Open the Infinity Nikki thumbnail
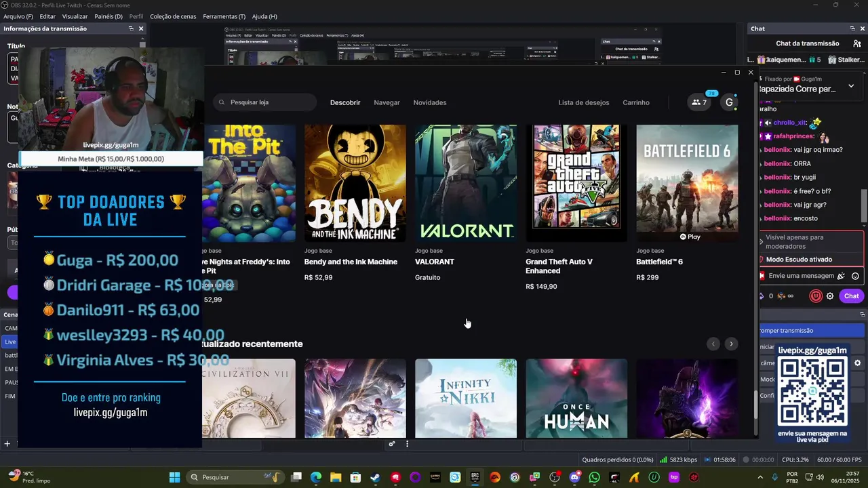 (465, 399)
